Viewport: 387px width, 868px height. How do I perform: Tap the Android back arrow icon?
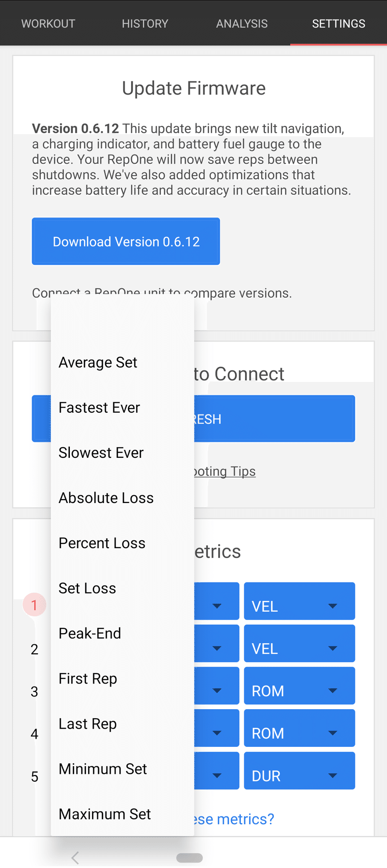75,858
